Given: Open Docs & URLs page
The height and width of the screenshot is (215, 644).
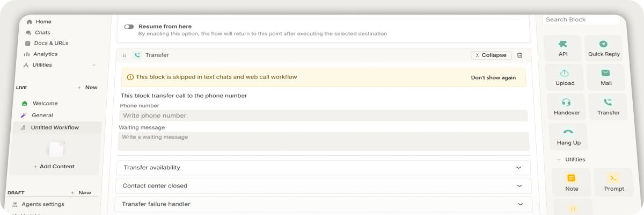Looking at the screenshot, I should point(50,43).
